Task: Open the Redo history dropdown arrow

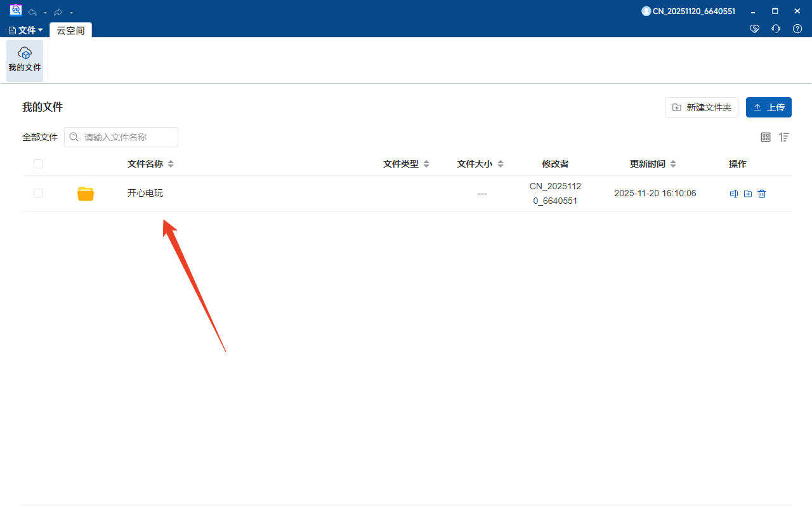Action: tap(70, 12)
